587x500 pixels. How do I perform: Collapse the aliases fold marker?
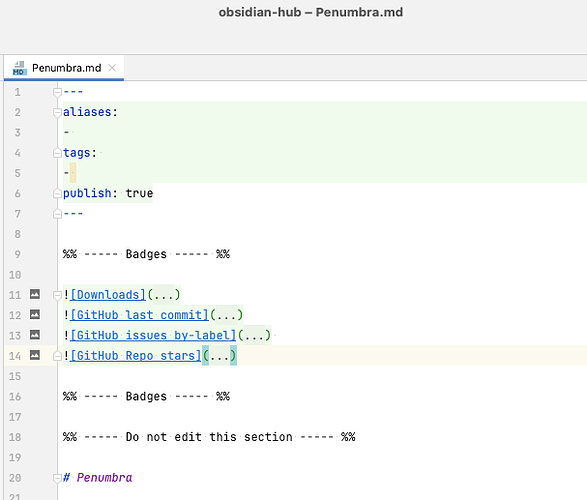(57, 112)
